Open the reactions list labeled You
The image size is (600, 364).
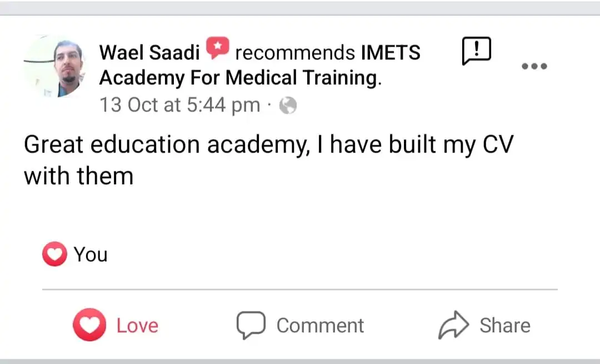tap(91, 255)
